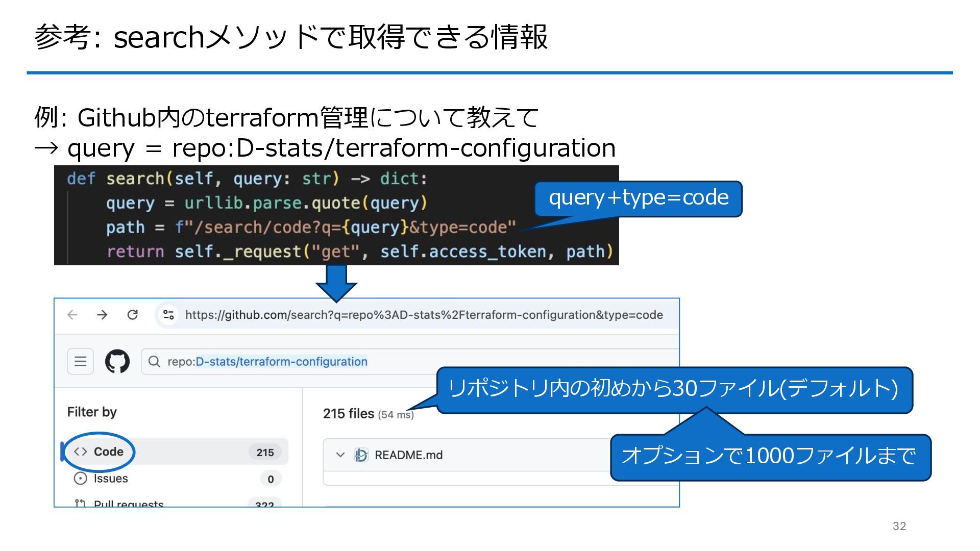The image size is (980, 551).
Task: Click the browser forward arrow
Action: 102,315
